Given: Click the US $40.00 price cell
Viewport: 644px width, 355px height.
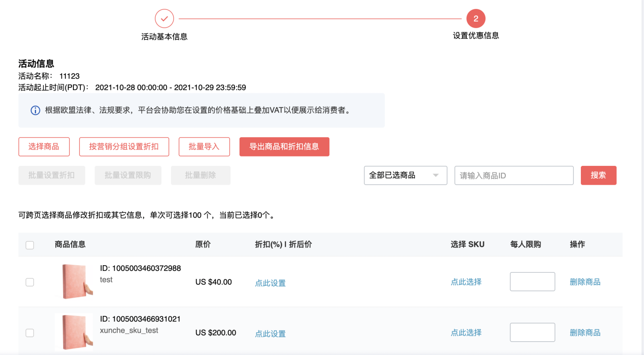Looking at the screenshot, I should click(x=213, y=282).
